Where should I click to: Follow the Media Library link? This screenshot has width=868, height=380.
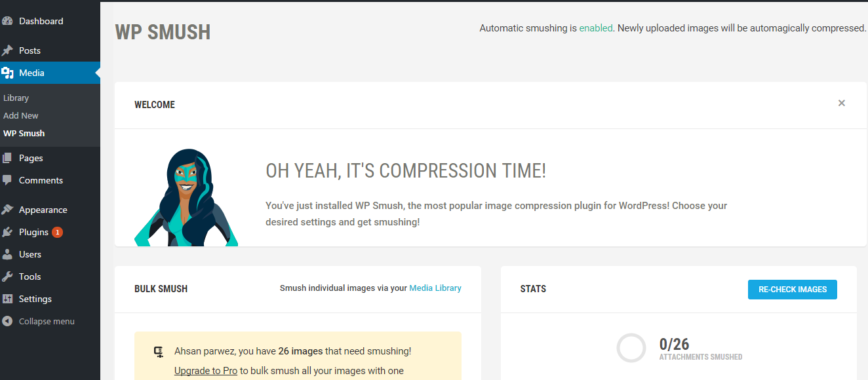point(435,288)
